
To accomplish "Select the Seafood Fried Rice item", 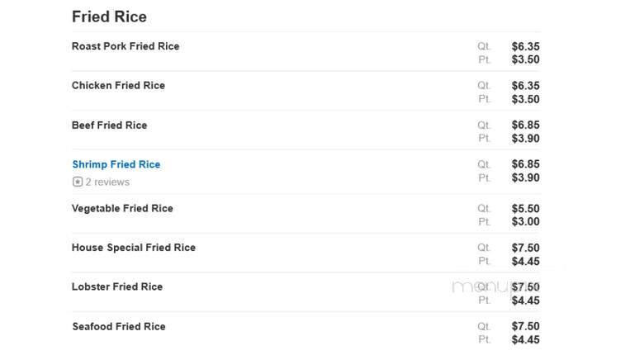I will point(119,326).
